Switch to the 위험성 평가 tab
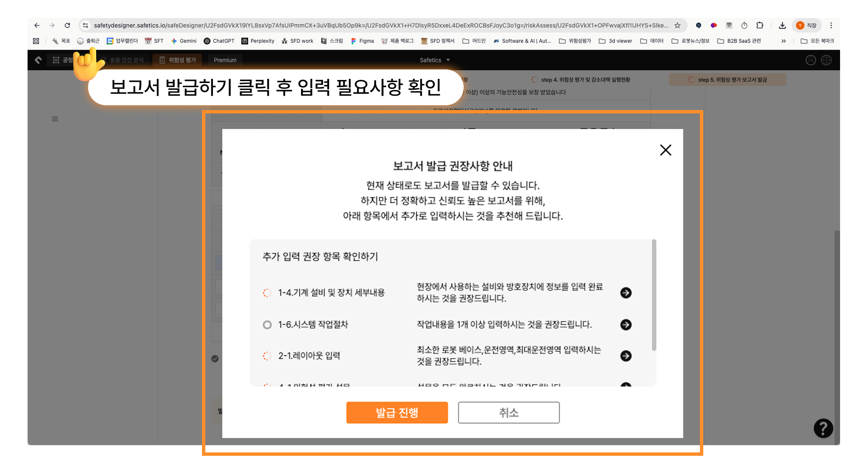The image size is (868, 463). click(177, 60)
